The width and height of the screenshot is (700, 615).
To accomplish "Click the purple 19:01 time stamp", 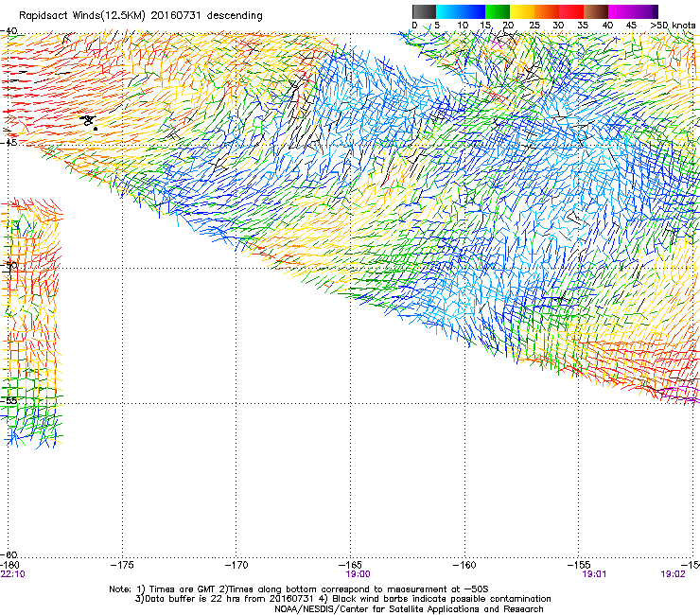I will (594, 574).
